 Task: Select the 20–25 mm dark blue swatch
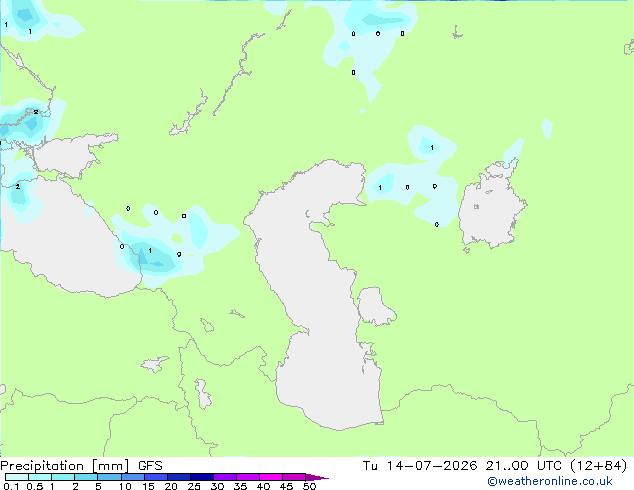[179, 477]
